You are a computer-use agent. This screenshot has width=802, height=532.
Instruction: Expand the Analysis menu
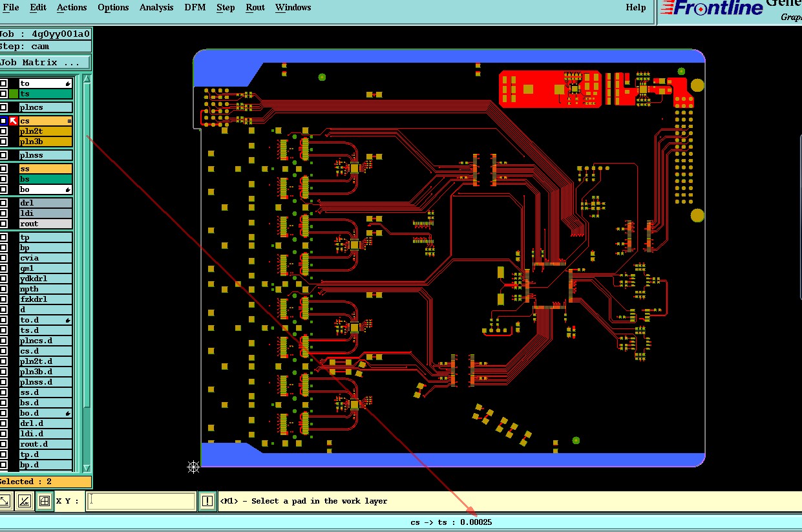point(156,8)
